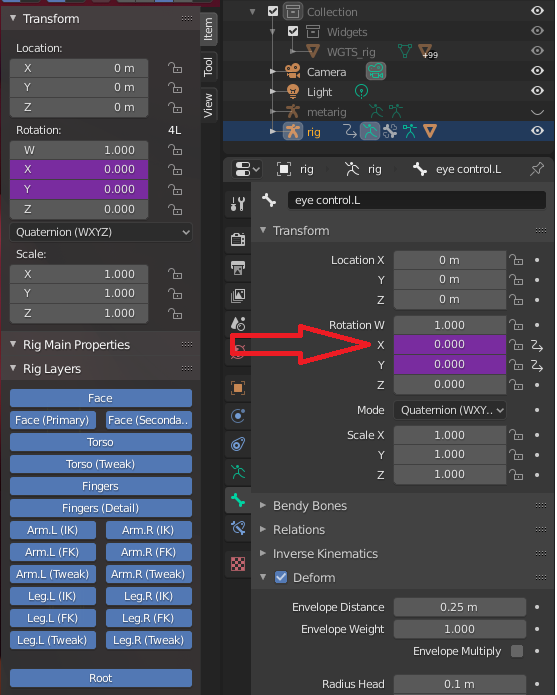Collapse the Rig Layers panel

tap(13, 368)
